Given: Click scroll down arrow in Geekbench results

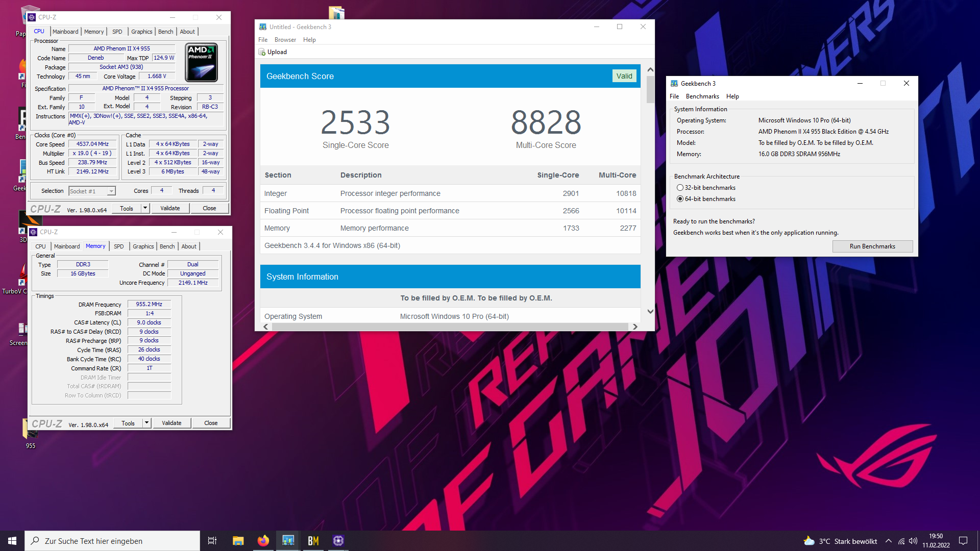Looking at the screenshot, I should (x=650, y=312).
